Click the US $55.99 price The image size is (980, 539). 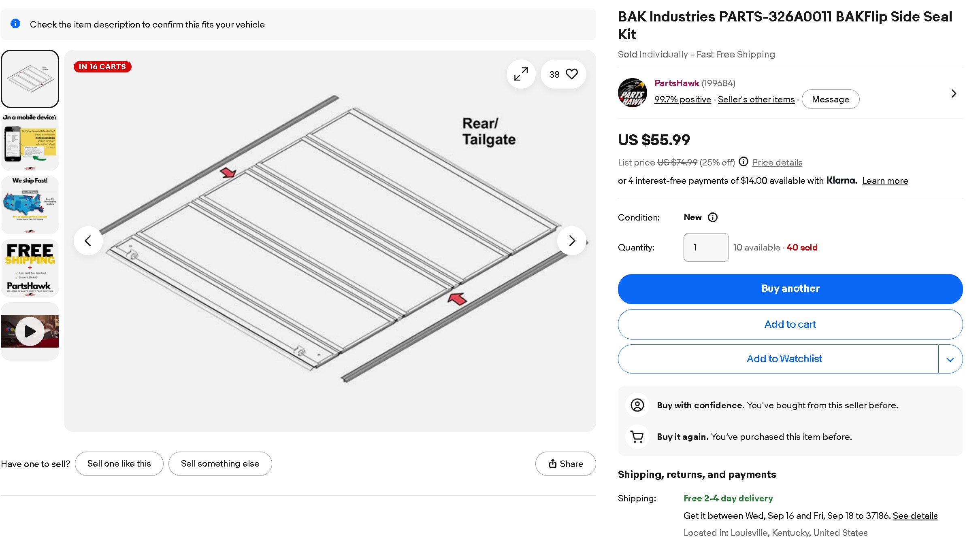tap(654, 140)
